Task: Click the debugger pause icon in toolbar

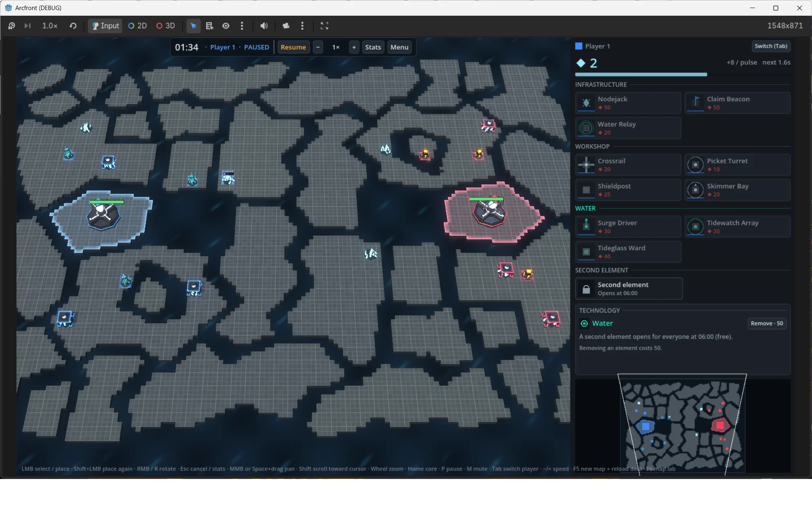Action: [x=12, y=26]
